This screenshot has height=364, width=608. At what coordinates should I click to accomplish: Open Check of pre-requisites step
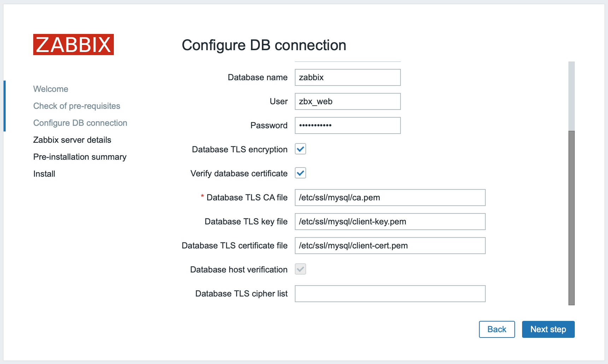(77, 106)
